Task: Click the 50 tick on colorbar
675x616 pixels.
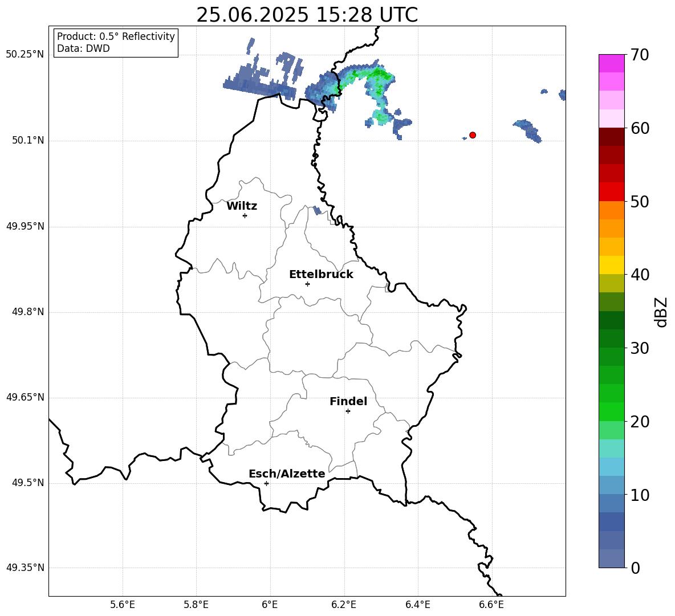Action: click(x=640, y=202)
